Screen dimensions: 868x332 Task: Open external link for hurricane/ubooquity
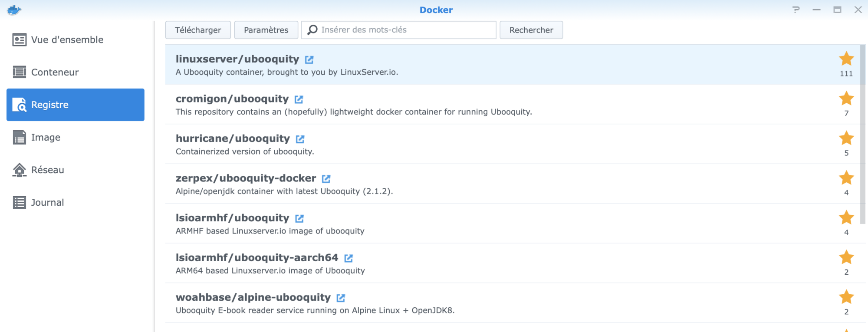tap(300, 139)
